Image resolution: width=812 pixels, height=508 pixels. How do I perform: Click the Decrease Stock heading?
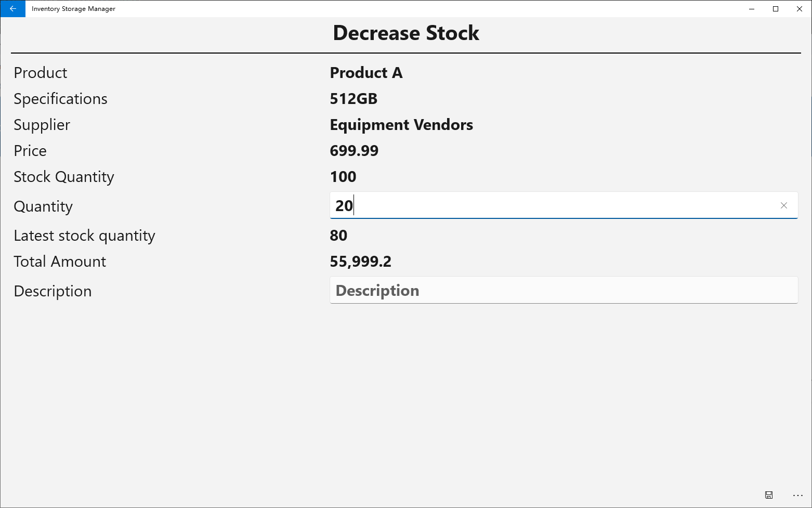coord(406,33)
